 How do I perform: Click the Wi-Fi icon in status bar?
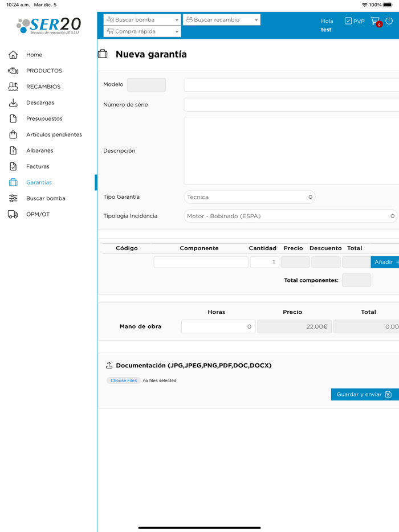click(x=365, y=5)
